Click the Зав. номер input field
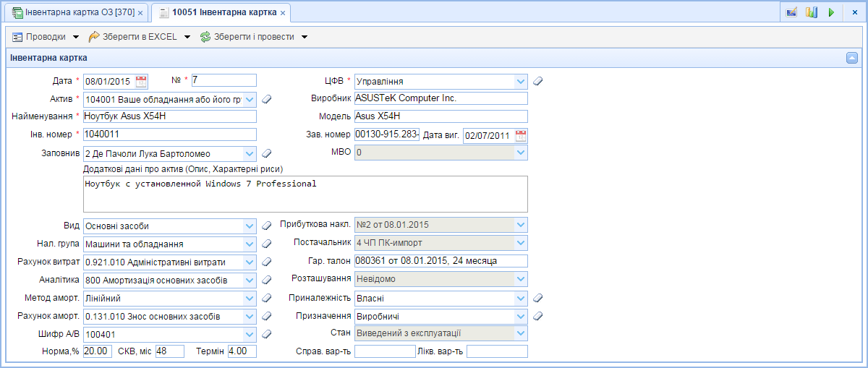 (x=387, y=134)
